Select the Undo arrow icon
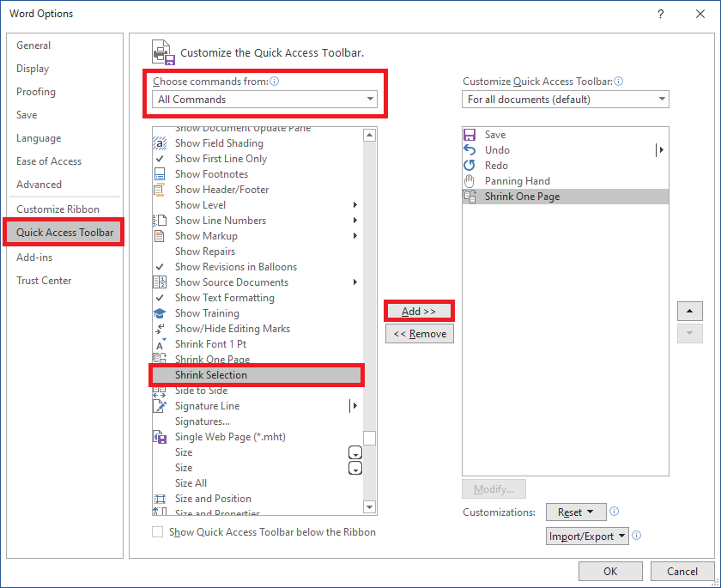Image resolution: width=721 pixels, height=588 pixels. pyautogui.click(x=470, y=150)
